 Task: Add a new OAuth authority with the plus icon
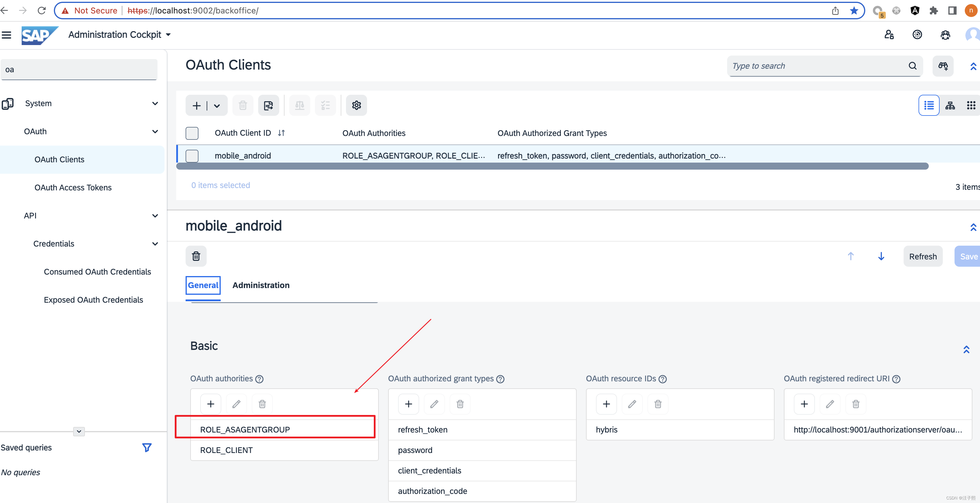click(210, 404)
